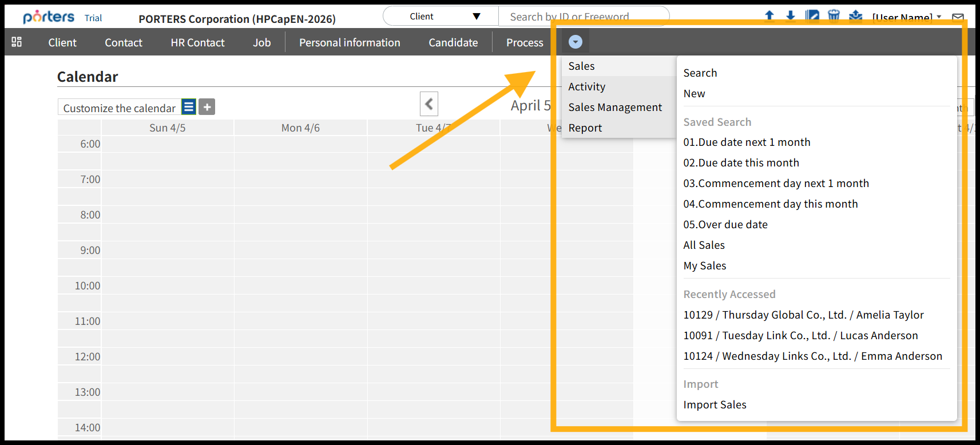Open recent record 10129 Thursday Global Co.
The width and height of the screenshot is (980, 445).
pyautogui.click(x=803, y=315)
